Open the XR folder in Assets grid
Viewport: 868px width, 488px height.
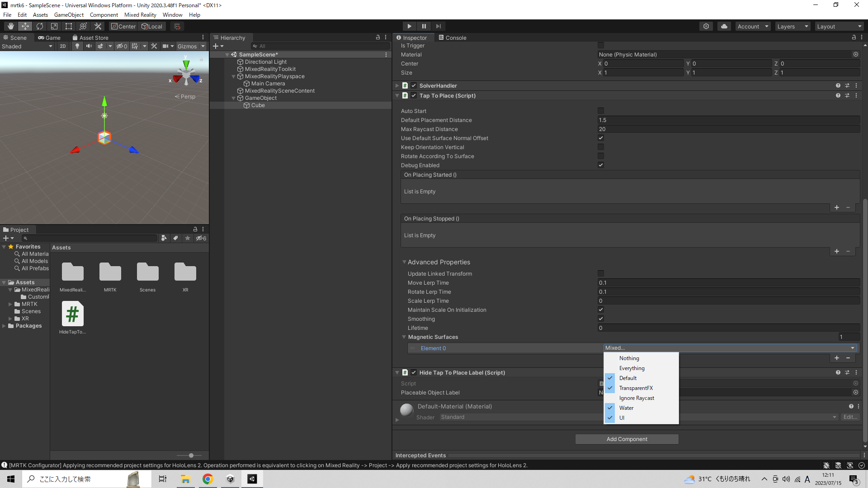pyautogui.click(x=185, y=277)
